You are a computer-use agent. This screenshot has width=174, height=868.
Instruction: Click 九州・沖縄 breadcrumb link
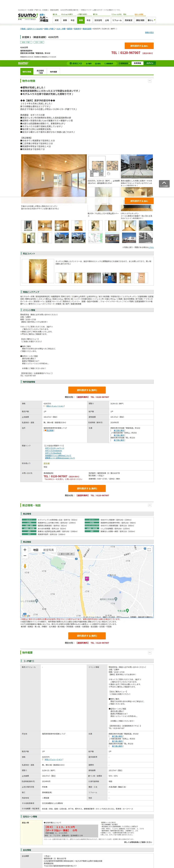pos(61,29)
